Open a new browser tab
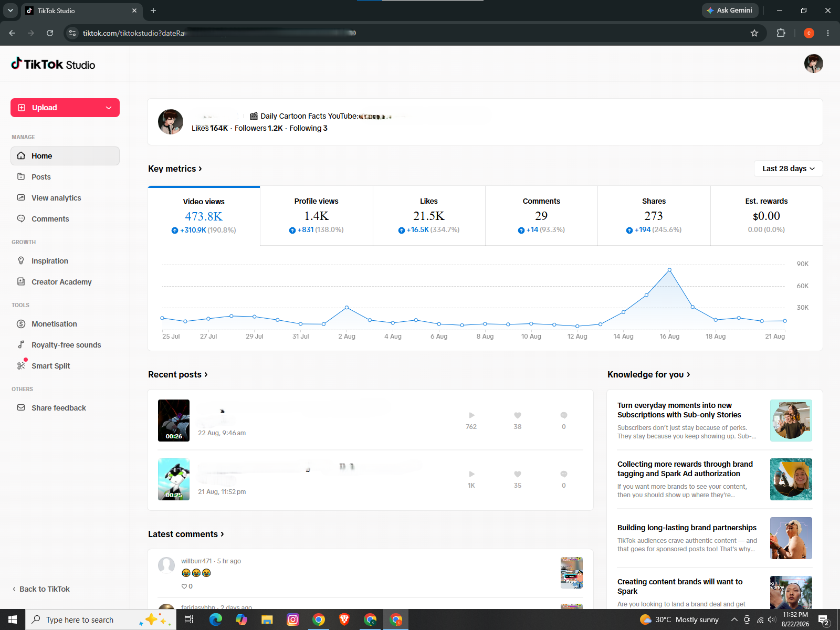The image size is (840, 630). 153,10
